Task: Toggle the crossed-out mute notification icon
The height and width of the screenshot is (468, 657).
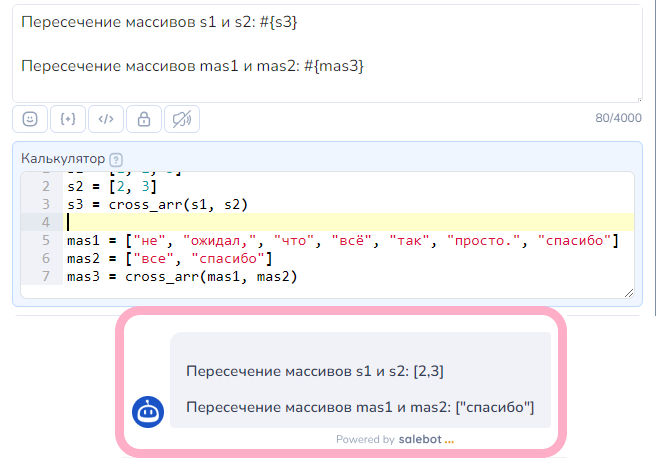Action: coord(182,119)
